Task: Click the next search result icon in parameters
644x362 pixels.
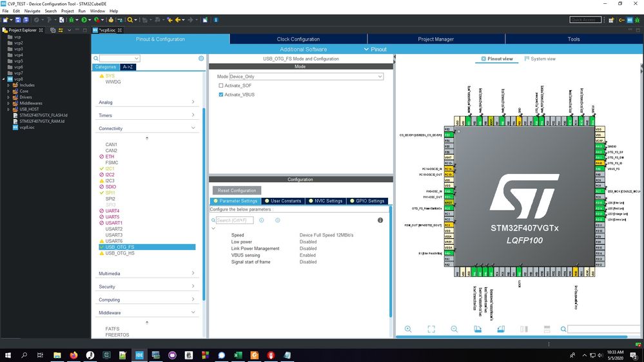Action: (x=278, y=220)
